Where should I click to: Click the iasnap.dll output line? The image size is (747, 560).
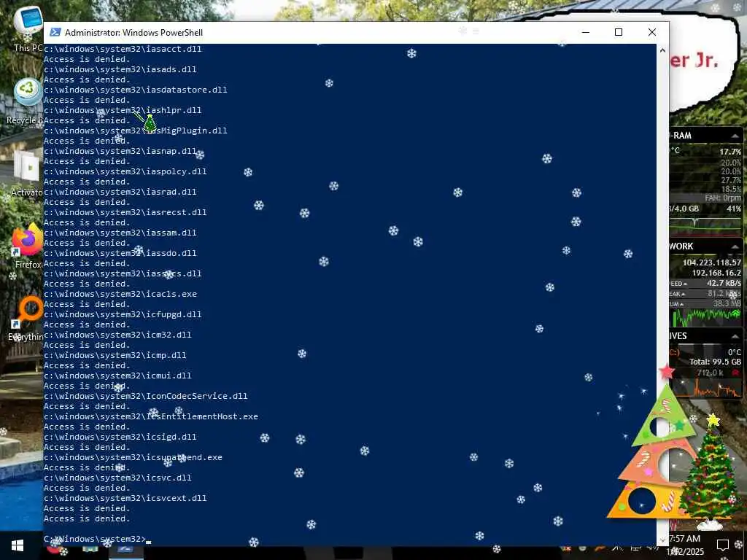point(120,151)
